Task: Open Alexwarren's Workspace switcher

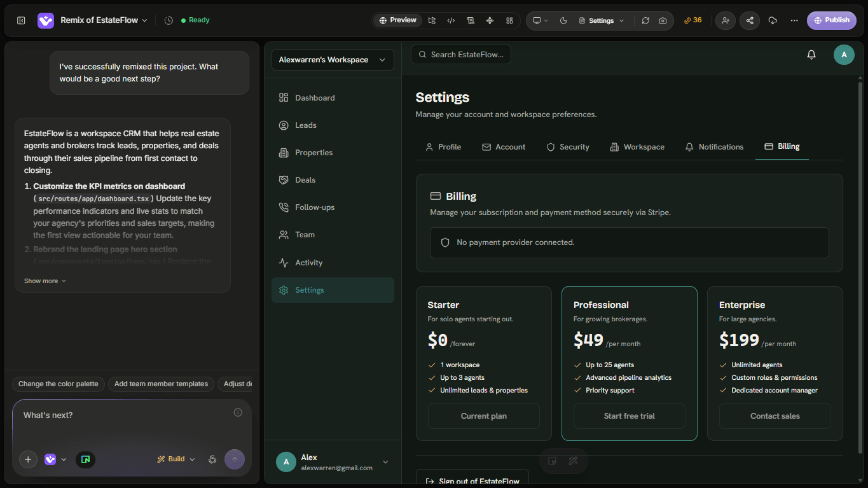Action: tap(333, 60)
